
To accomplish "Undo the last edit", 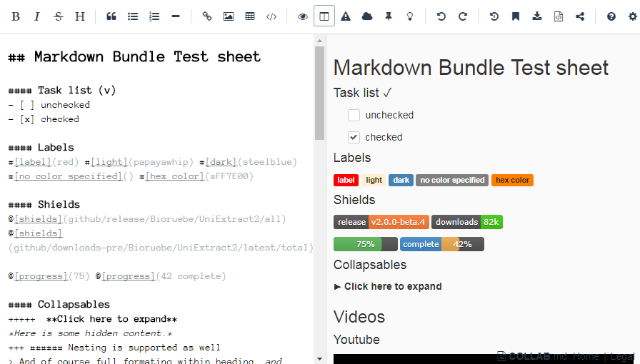I will pos(441,16).
